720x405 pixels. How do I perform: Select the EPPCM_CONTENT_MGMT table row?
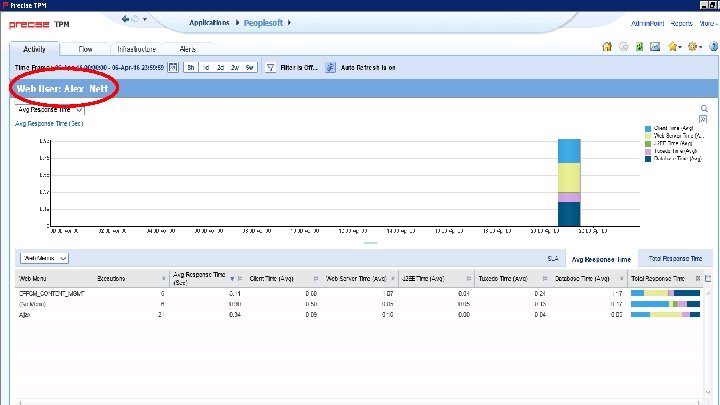(x=361, y=293)
